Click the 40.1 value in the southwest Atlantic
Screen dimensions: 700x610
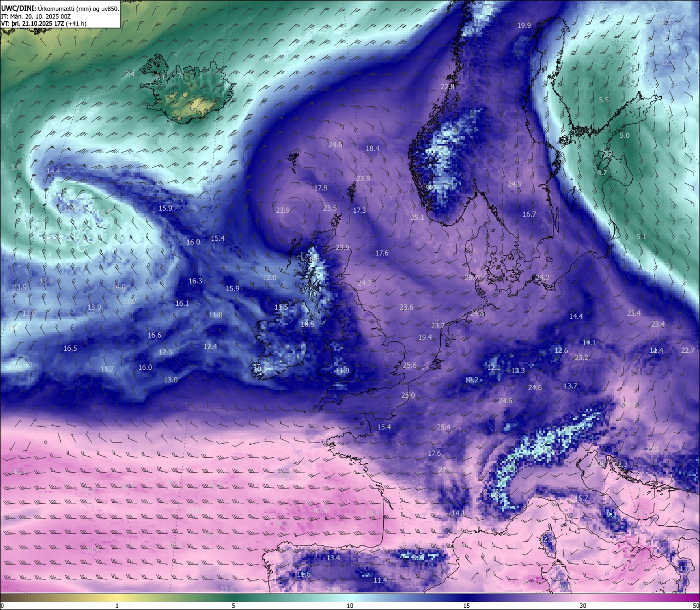pyautogui.click(x=20, y=472)
